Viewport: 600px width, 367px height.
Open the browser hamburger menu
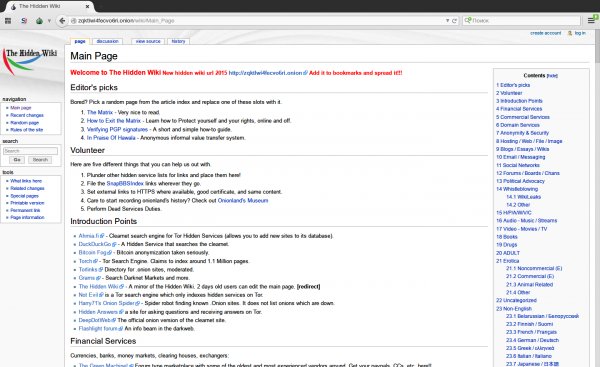pos(591,21)
